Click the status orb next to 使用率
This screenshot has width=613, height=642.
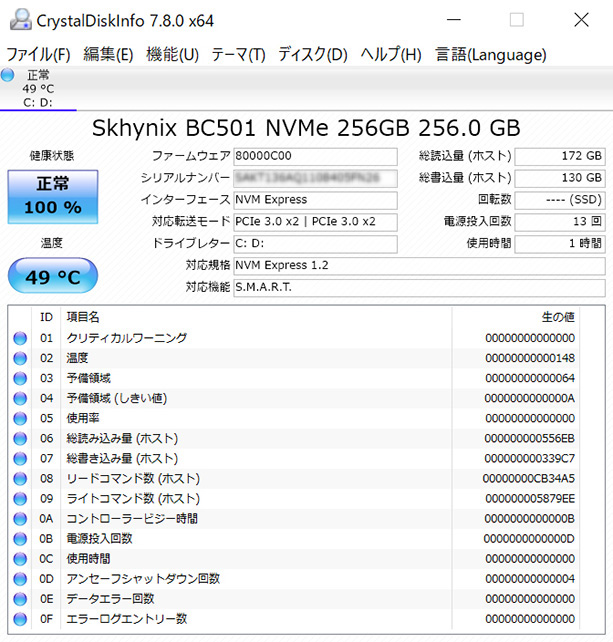[20, 418]
